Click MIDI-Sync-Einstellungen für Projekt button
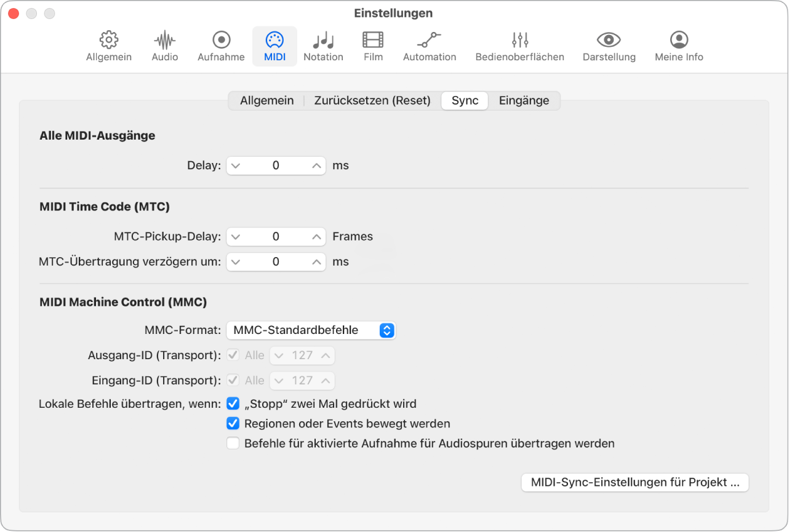The width and height of the screenshot is (789, 532). point(635,482)
